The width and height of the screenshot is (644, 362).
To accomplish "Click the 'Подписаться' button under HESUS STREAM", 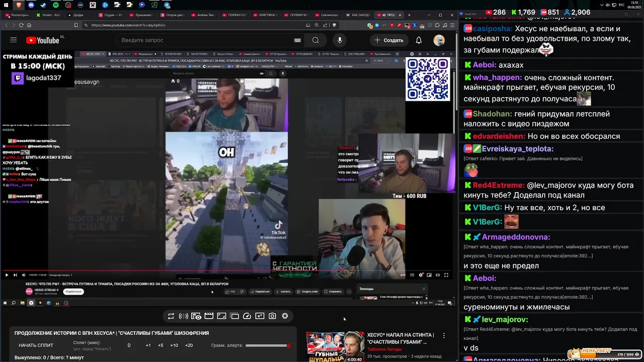I will [73, 292].
